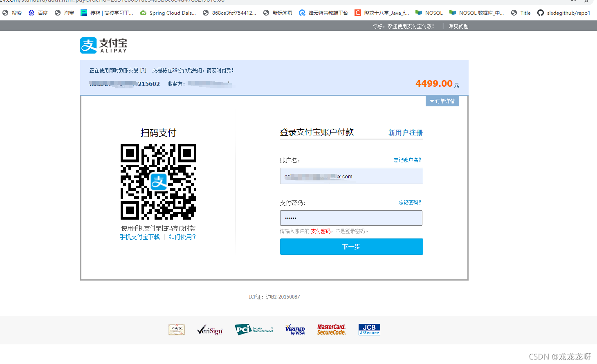Open the 淘宝 bookmark

pos(65,13)
